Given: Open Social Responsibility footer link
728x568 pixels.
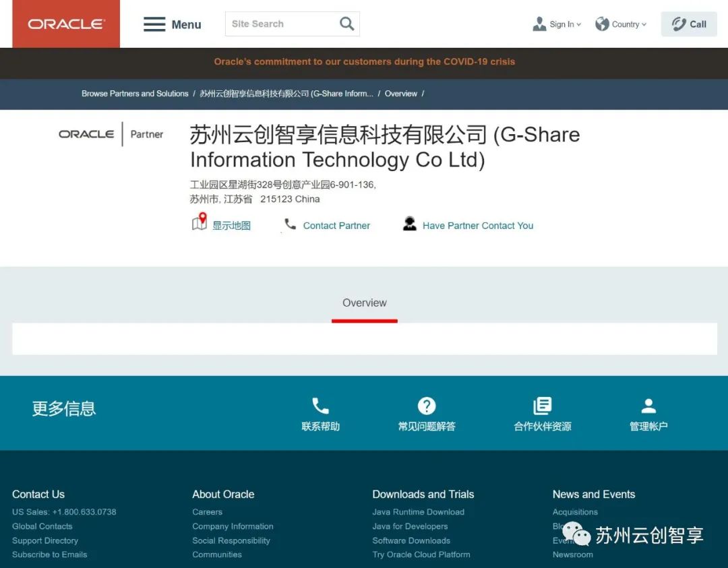Looking at the screenshot, I should coord(231,540).
